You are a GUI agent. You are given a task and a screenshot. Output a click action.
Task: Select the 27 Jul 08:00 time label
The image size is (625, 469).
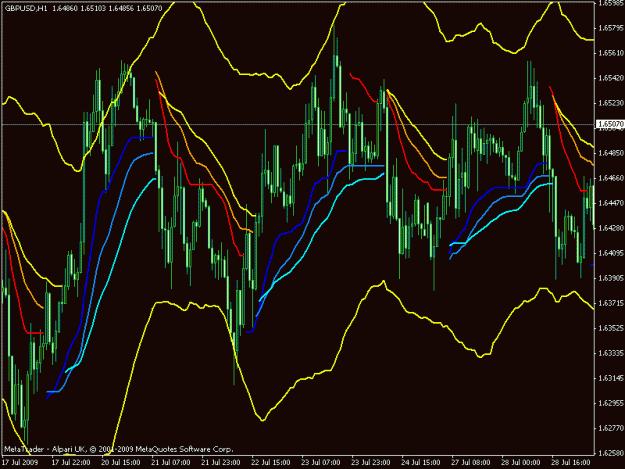coord(471,463)
